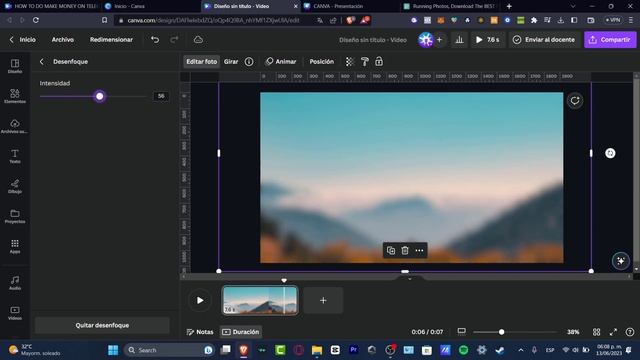Screen dimensions: 640x360
Task: Click the design title Diseño sin título - Video
Action: [x=373, y=40]
